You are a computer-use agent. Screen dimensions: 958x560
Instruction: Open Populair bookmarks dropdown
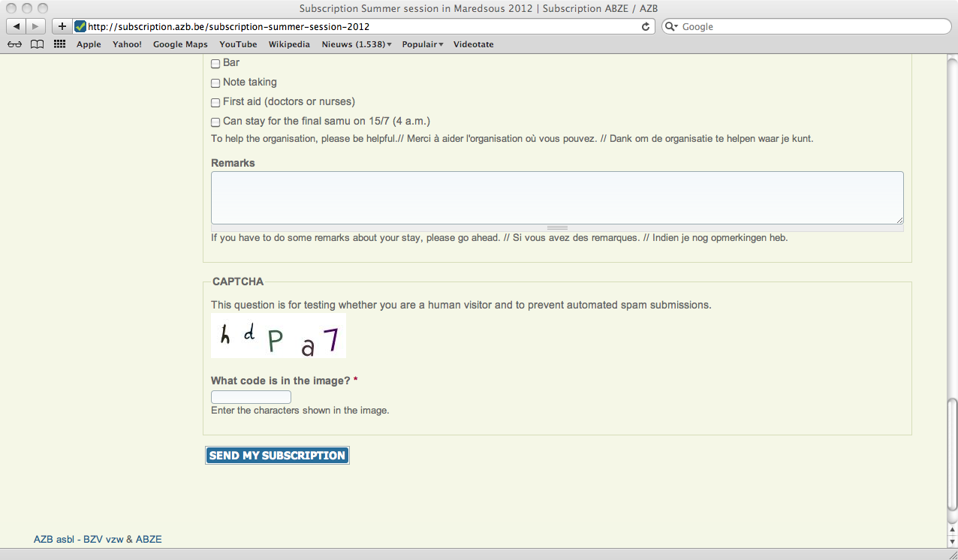(423, 44)
